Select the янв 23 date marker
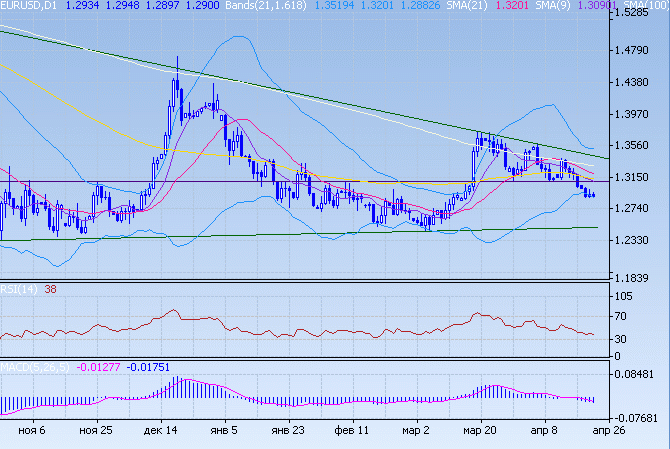Image resolution: width=670 pixels, height=449 pixels. [289, 430]
